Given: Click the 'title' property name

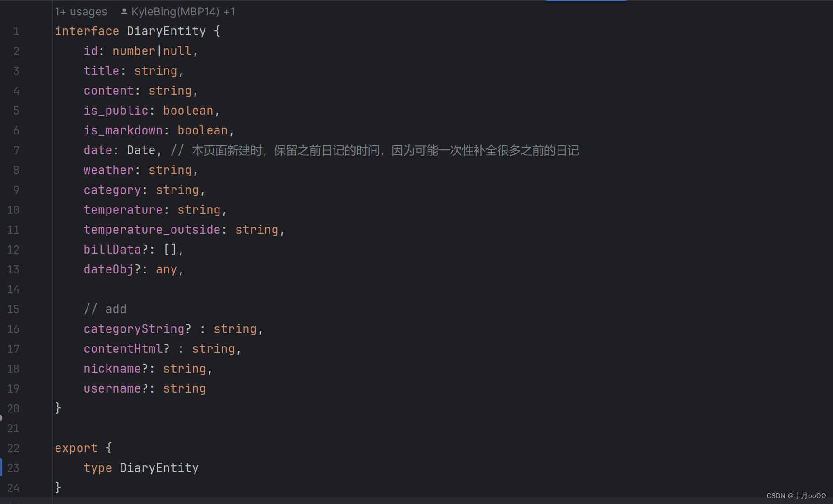Looking at the screenshot, I should pyautogui.click(x=102, y=71).
